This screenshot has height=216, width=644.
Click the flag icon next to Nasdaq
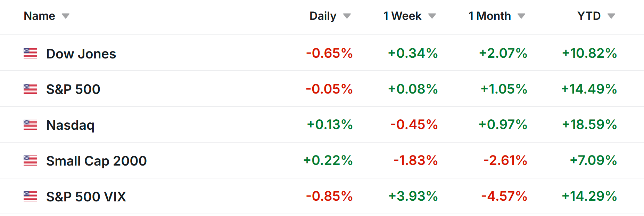click(30, 125)
